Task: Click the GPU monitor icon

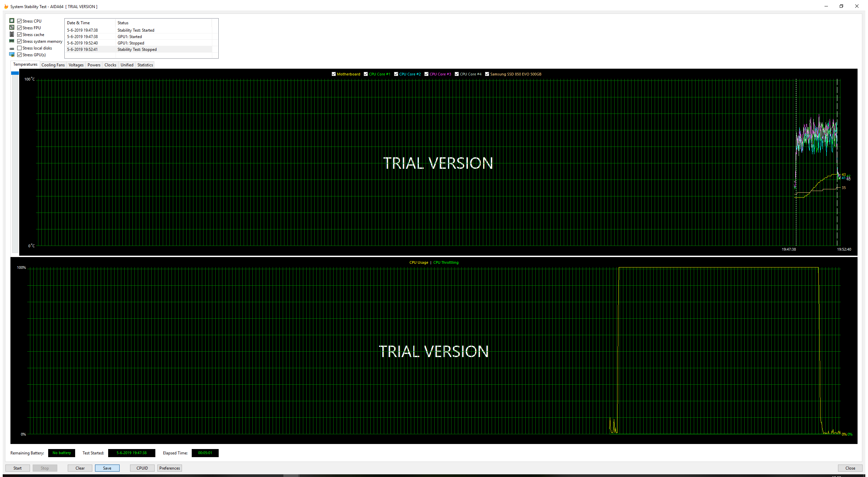Action: coord(12,55)
